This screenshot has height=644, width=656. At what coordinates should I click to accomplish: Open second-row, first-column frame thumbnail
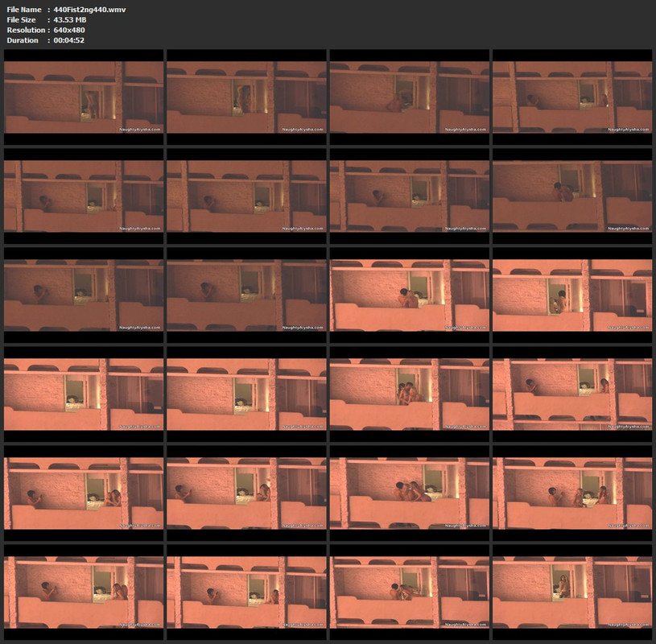[x=84, y=196]
